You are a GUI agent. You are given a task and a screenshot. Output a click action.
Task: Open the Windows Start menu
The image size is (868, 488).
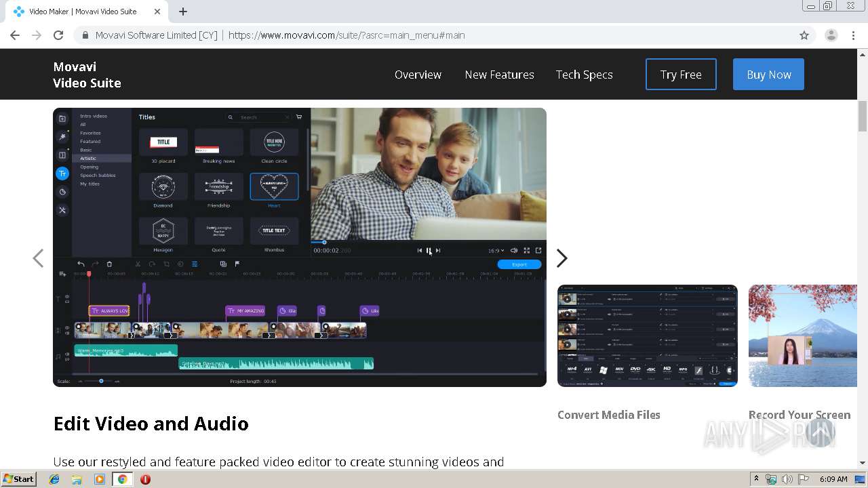pos(18,479)
